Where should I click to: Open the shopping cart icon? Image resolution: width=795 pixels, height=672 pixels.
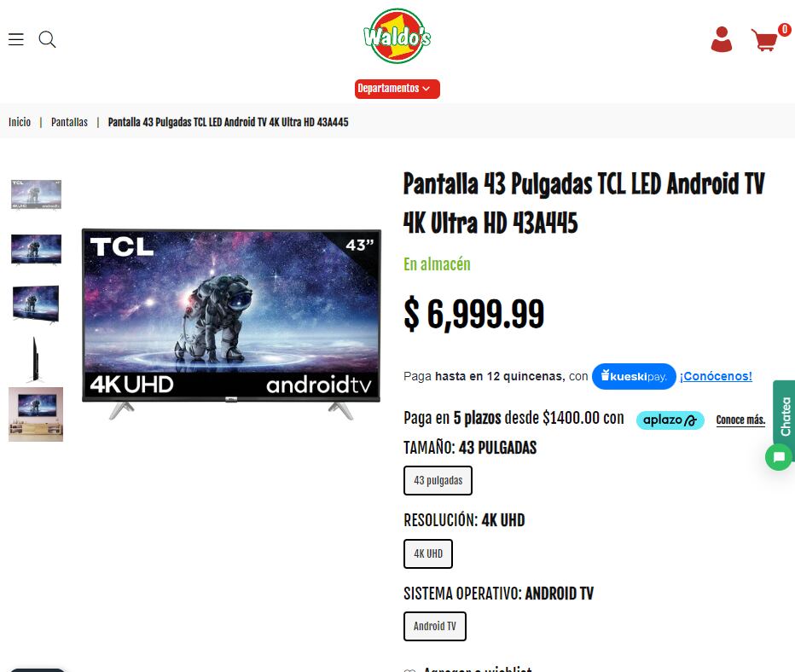pos(764,39)
